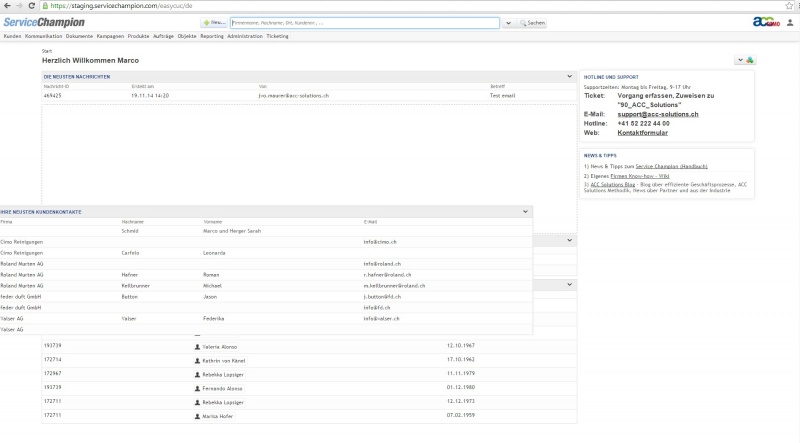Viewport: 800px width, 443px height.
Task: Open the dropdown arrow next to search field
Action: (x=508, y=23)
